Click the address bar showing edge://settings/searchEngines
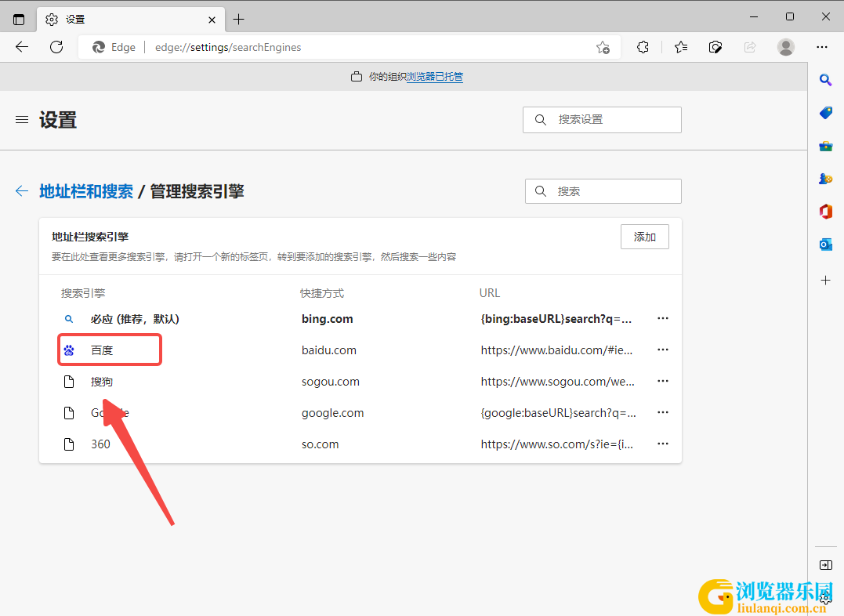844x616 pixels. (x=350, y=47)
